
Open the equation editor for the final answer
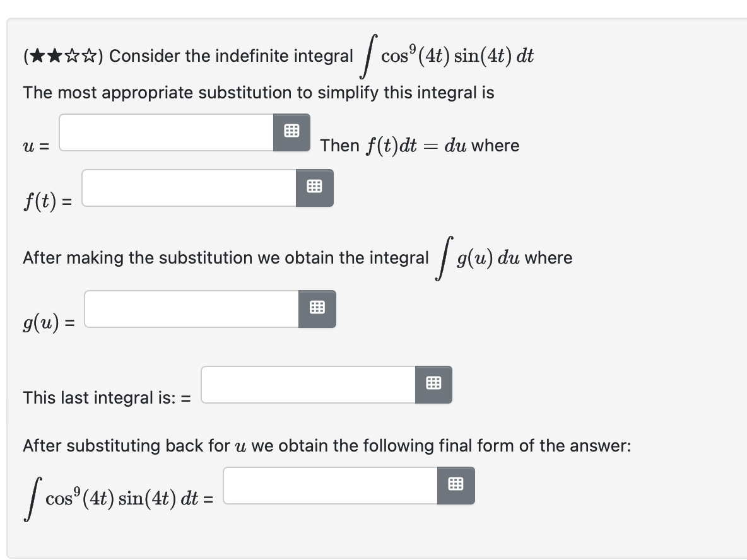coord(456,485)
